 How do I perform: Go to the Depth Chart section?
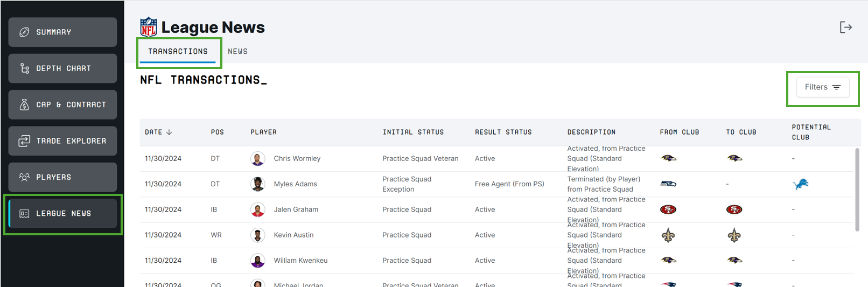pyautogui.click(x=62, y=68)
